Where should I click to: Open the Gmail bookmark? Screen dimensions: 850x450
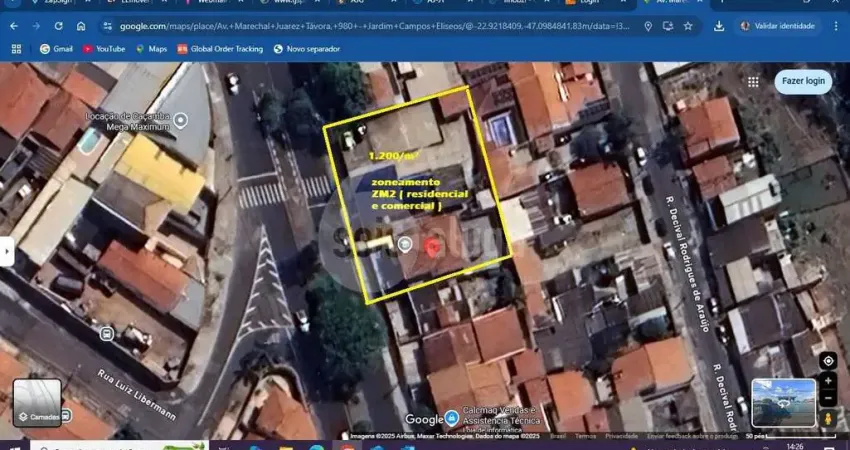[56, 49]
